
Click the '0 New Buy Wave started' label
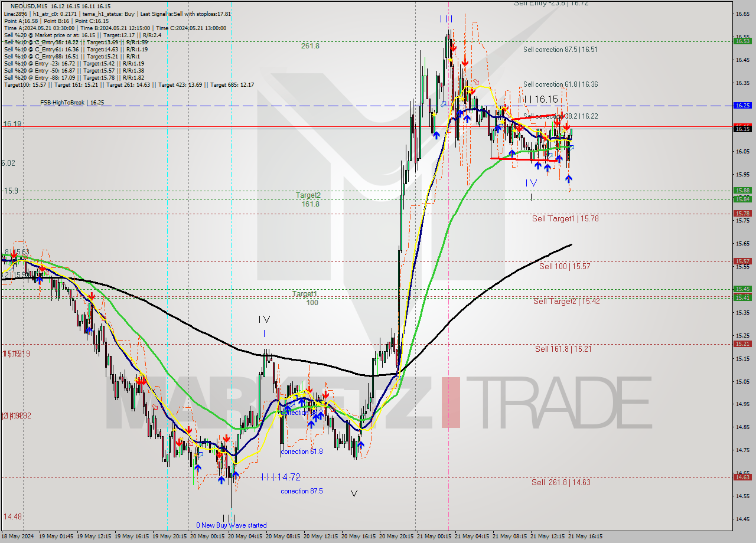(x=232, y=525)
